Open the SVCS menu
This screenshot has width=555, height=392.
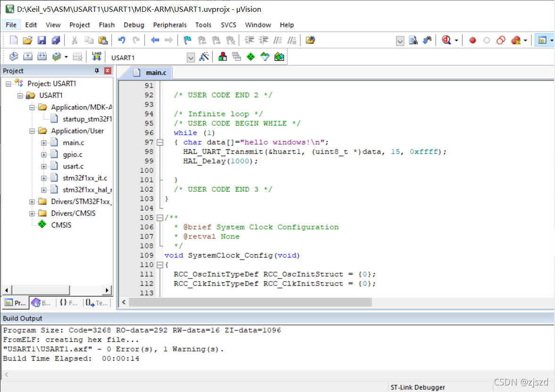(x=228, y=25)
